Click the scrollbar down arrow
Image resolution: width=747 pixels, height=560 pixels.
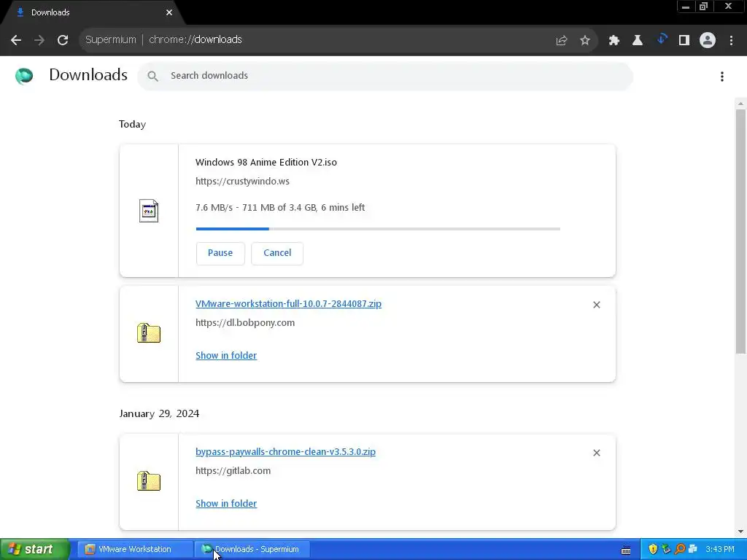click(x=741, y=532)
